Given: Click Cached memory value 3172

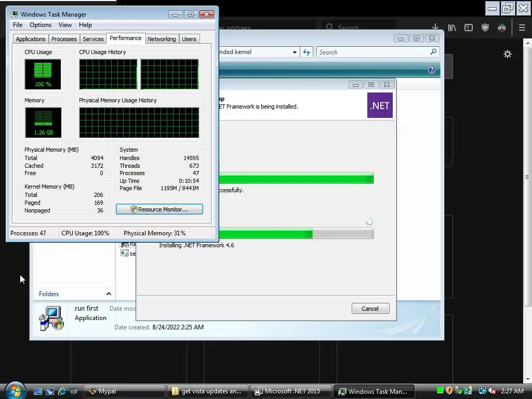Looking at the screenshot, I should tap(97, 166).
